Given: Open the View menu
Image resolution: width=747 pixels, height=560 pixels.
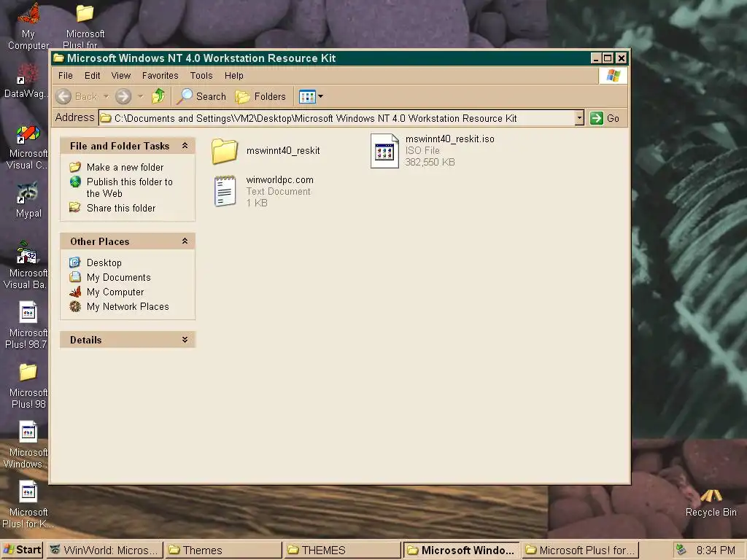Looking at the screenshot, I should point(121,76).
